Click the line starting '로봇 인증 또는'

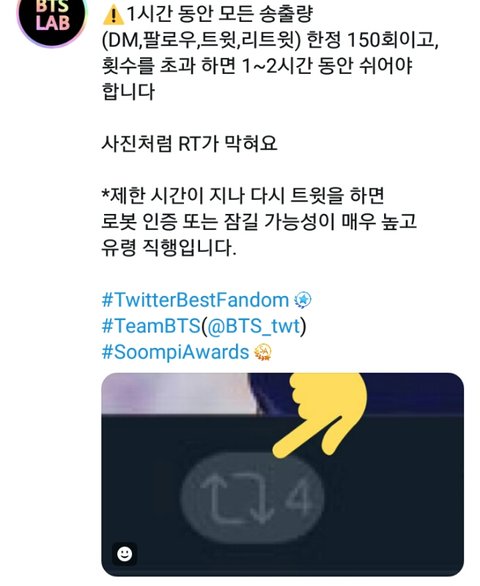(x=259, y=222)
